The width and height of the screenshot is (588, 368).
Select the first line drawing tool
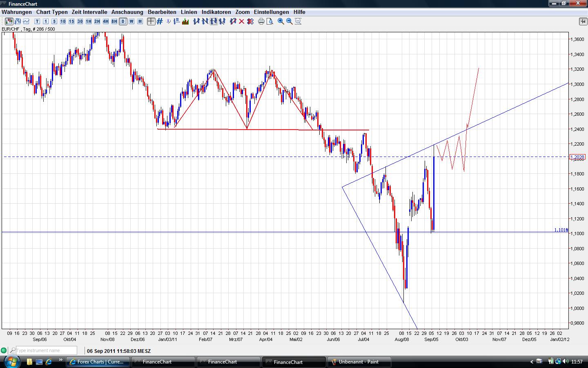click(196, 21)
